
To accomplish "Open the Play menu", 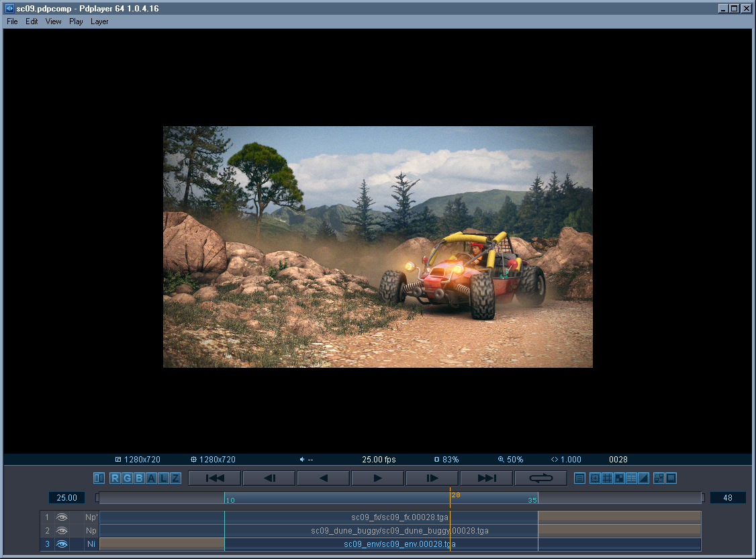I will (x=76, y=21).
